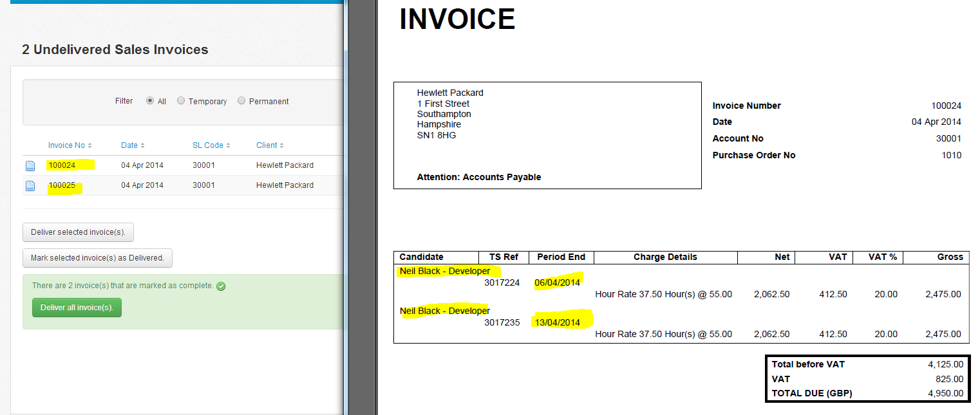Click invoice number 100024 in list
This screenshot has width=980, height=415.
point(62,165)
